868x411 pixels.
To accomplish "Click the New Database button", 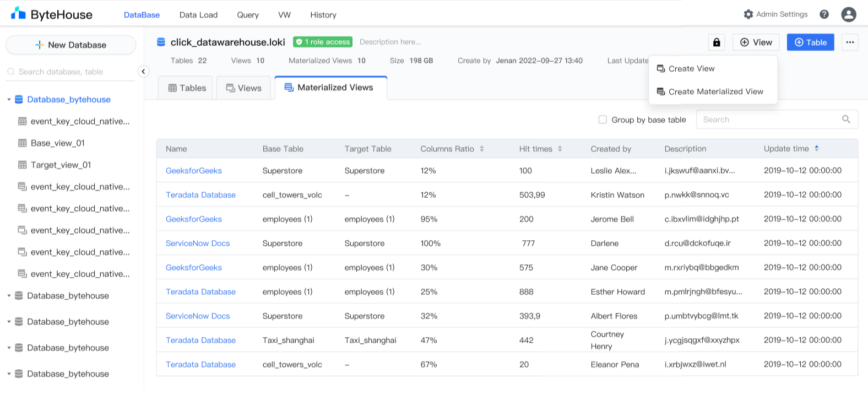I will click(70, 45).
